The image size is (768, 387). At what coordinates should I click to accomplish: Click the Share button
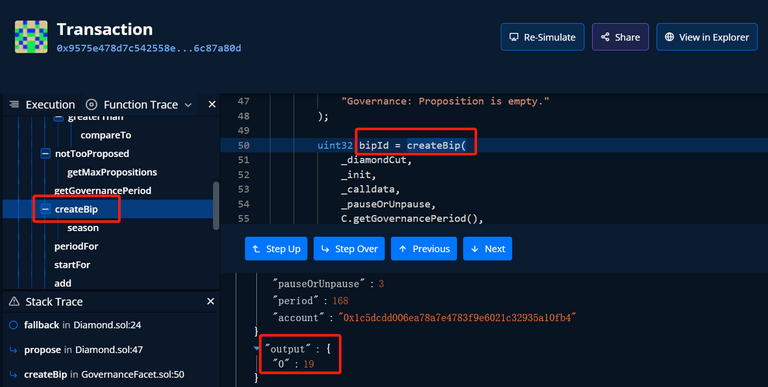point(620,37)
